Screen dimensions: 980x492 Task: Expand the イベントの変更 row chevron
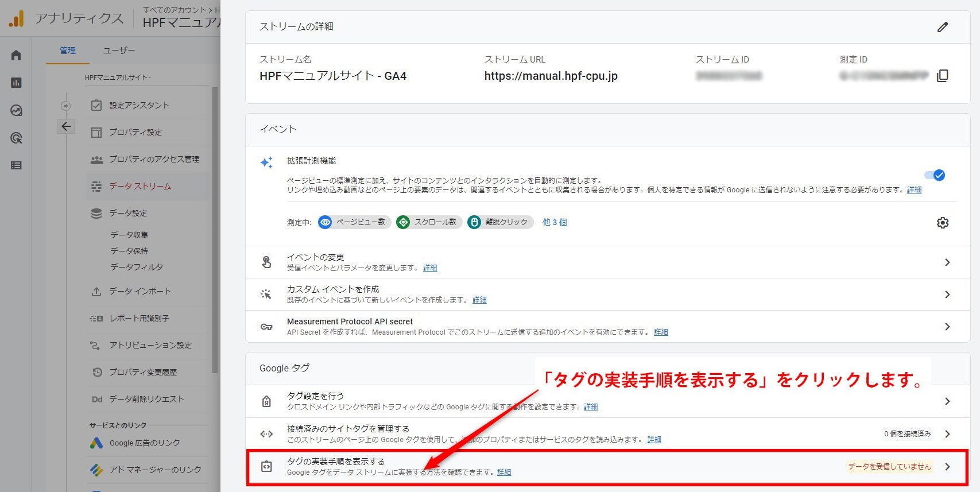pyautogui.click(x=947, y=262)
